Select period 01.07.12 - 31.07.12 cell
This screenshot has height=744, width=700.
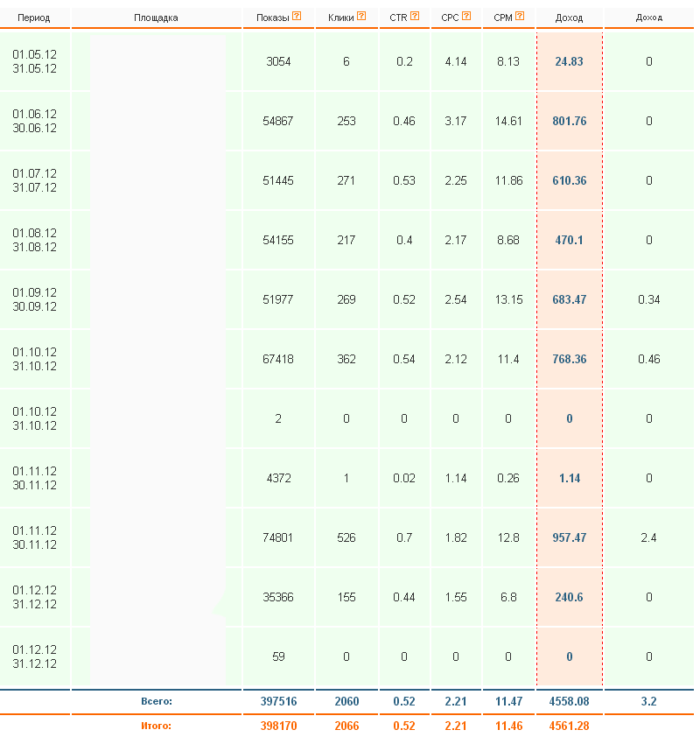35,181
